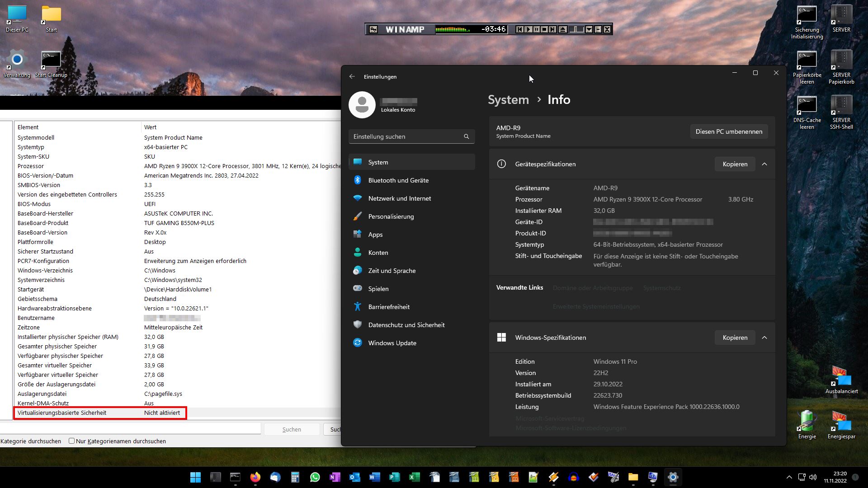The width and height of the screenshot is (868, 488).
Task: Collapse Gerätespezifikationen section chevron
Action: pos(764,164)
